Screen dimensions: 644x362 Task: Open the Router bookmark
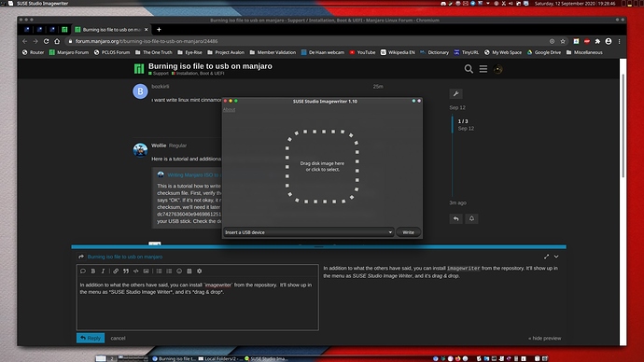coord(33,52)
